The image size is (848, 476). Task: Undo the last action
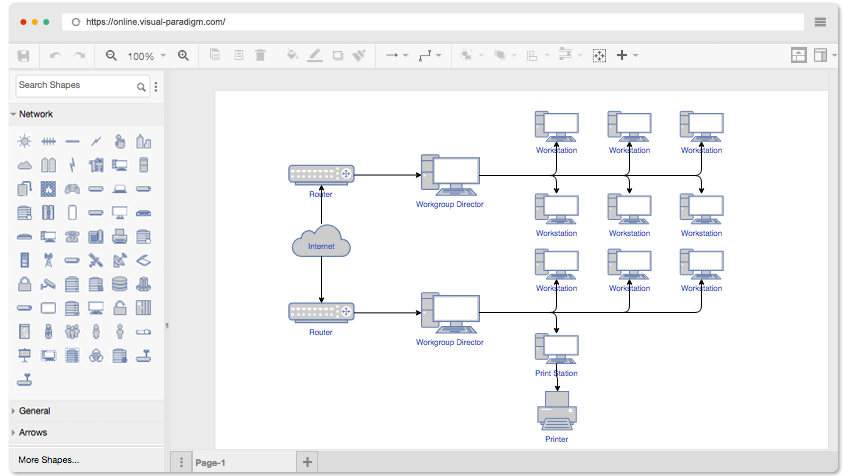coord(56,56)
